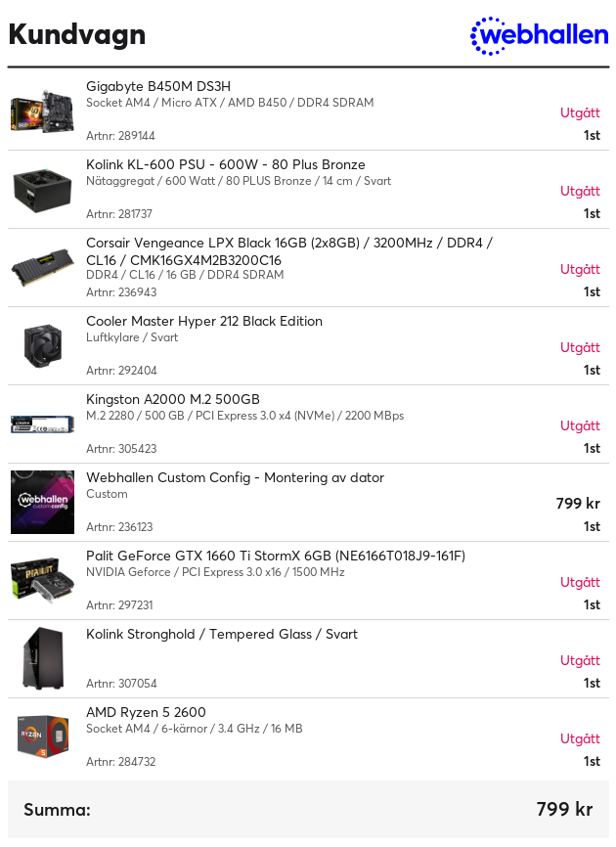Click the Kundvagn page heading

76,35
